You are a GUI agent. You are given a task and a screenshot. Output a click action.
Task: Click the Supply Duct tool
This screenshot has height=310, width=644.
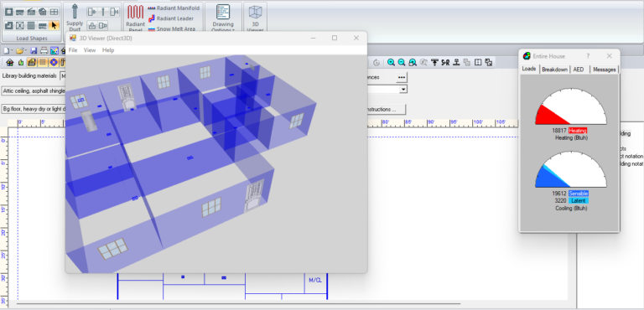pos(75,18)
